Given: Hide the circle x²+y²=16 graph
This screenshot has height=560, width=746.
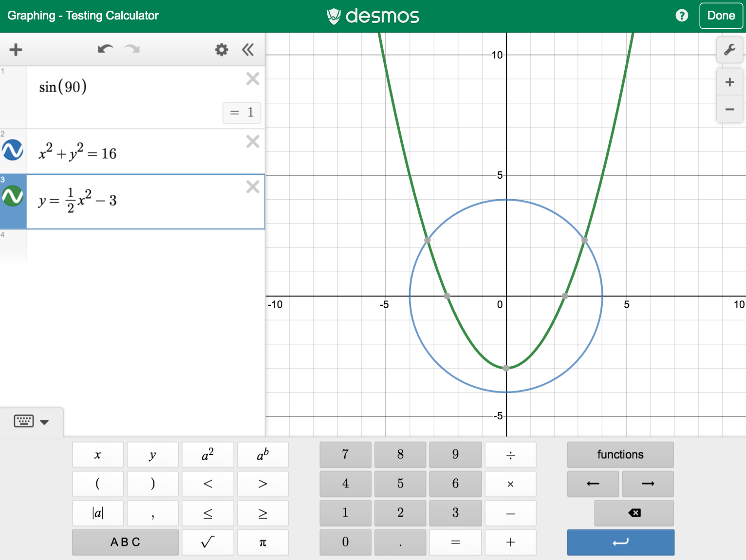Looking at the screenshot, I should click(13, 150).
